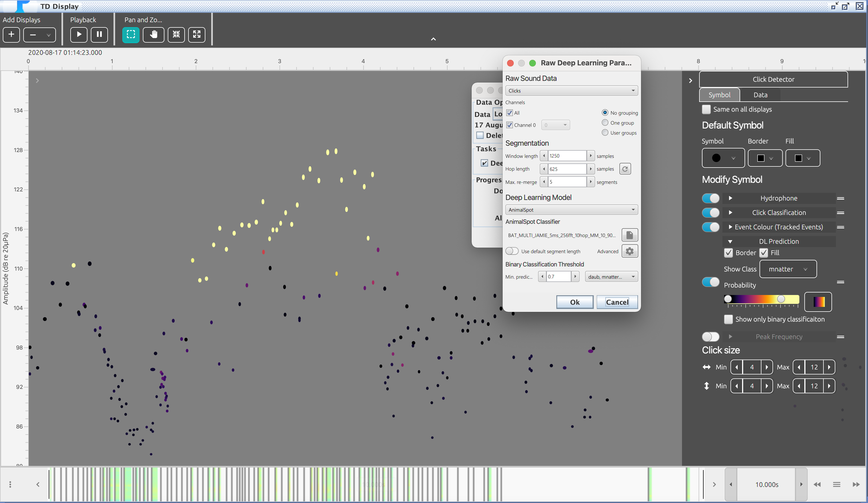
Task: Select the rectangular zoom selection tool
Action: point(131,34)
